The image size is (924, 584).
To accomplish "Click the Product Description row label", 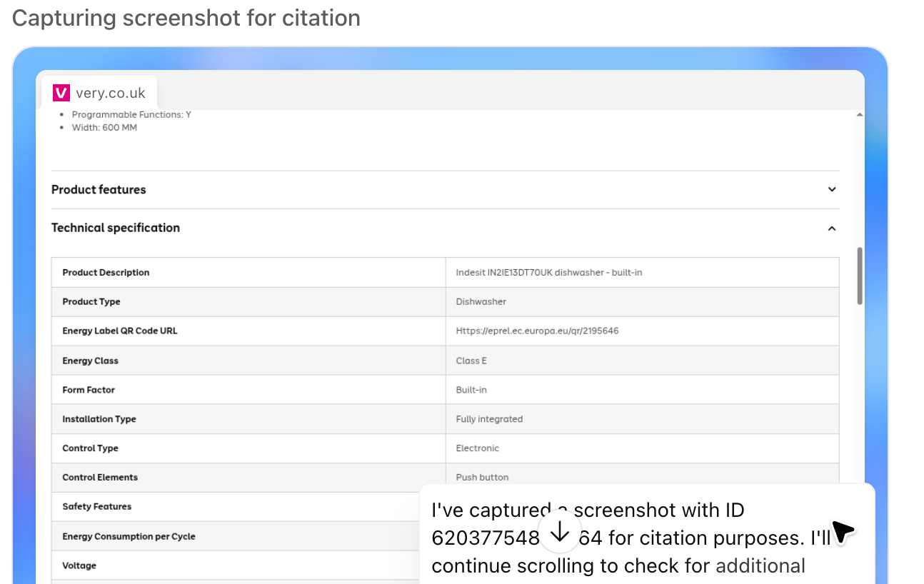I will click(x=106, y=273).
